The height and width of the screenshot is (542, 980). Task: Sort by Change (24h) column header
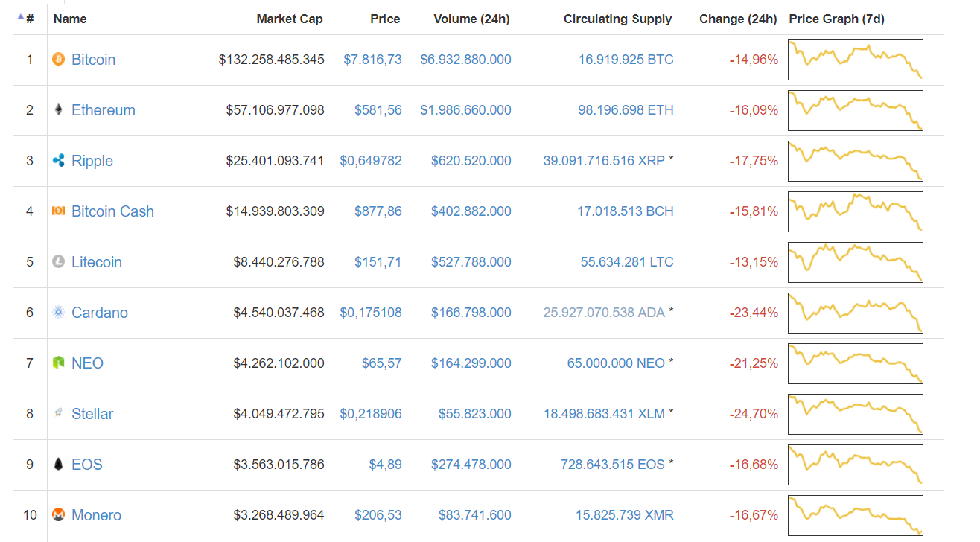[x=737, y=19]
